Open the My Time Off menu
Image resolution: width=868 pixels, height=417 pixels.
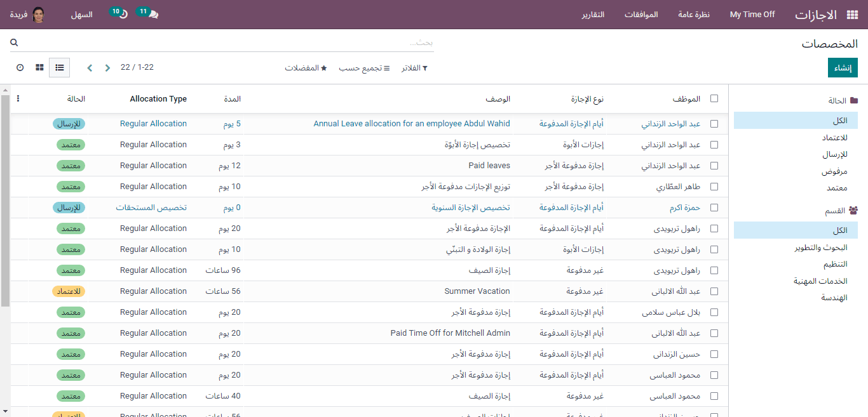tap(752, 15)
